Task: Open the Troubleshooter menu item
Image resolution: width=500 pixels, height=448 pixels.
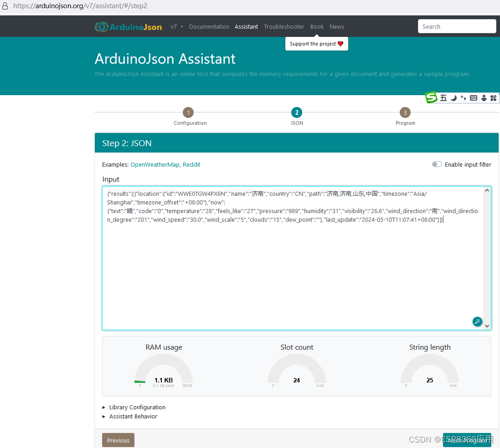Action: point(284,27)
